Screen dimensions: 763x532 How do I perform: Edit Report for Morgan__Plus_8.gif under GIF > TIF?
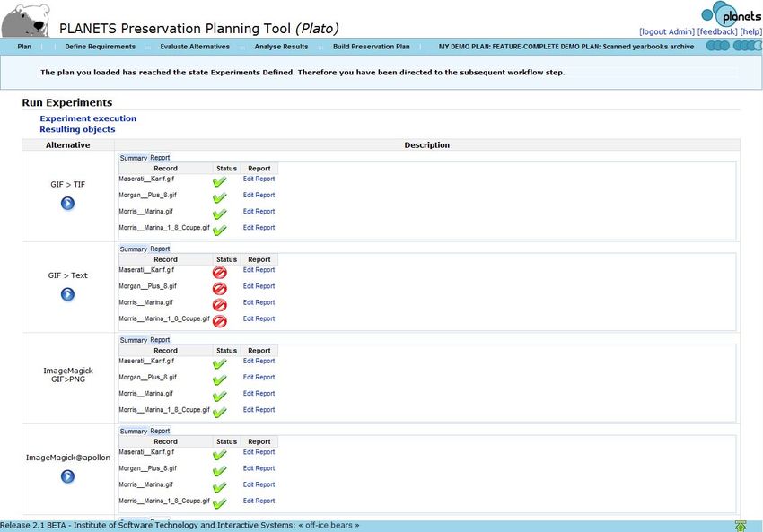(x=259, y=195)
